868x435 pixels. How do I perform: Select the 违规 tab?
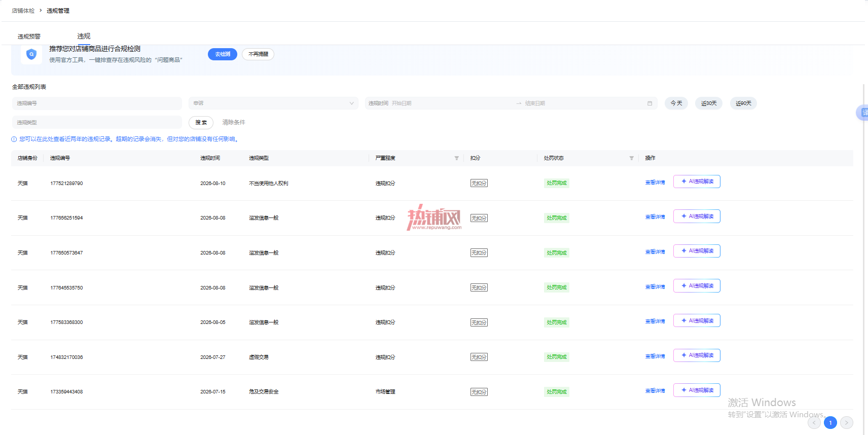pyautogui.click(x=84, y=36)
